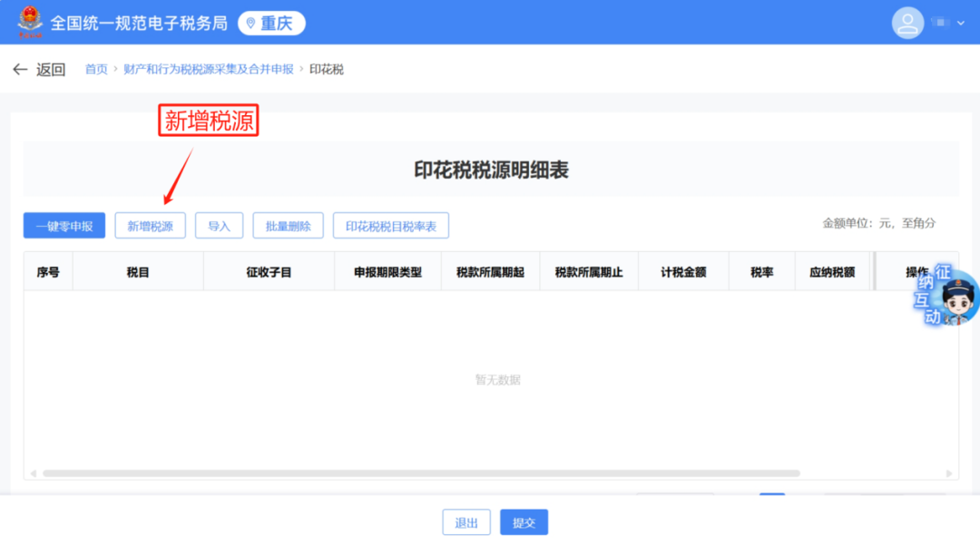
Task: Go back via 返回 label
Action: [x=51, y=69]
